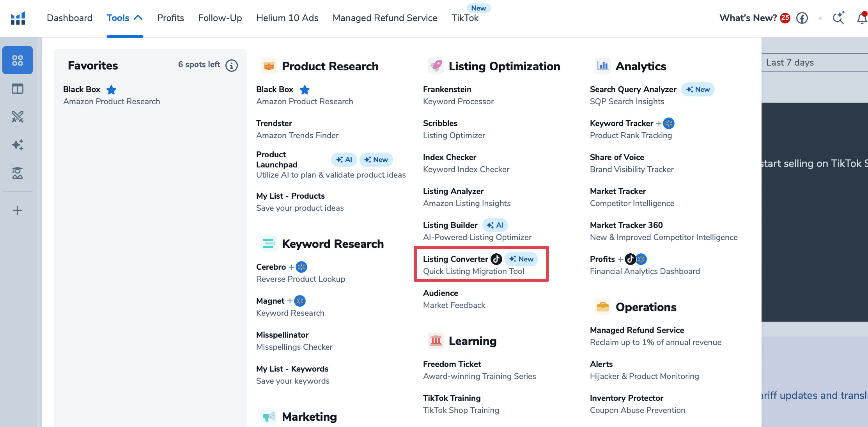The height and width of the screenshot is (427, 868).
Task: Toggle star beside Black Box in Product Research
Action: click(305, 90)
